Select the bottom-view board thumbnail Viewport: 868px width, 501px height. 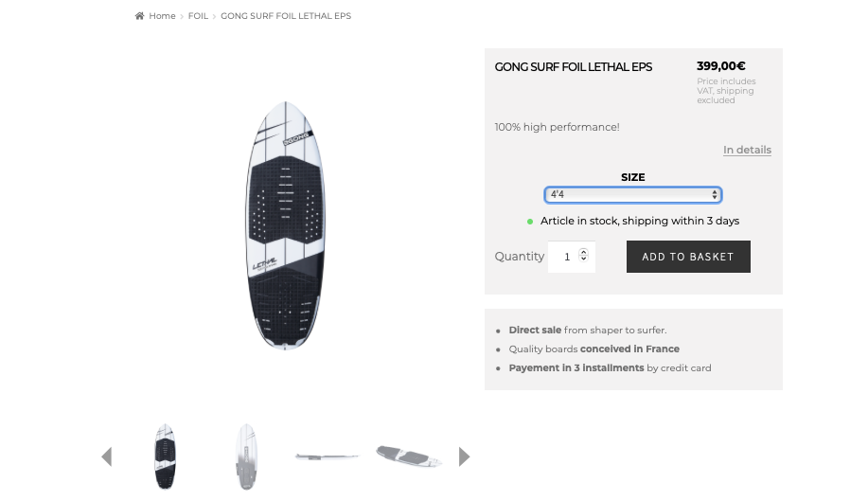[x=247, y=456]
